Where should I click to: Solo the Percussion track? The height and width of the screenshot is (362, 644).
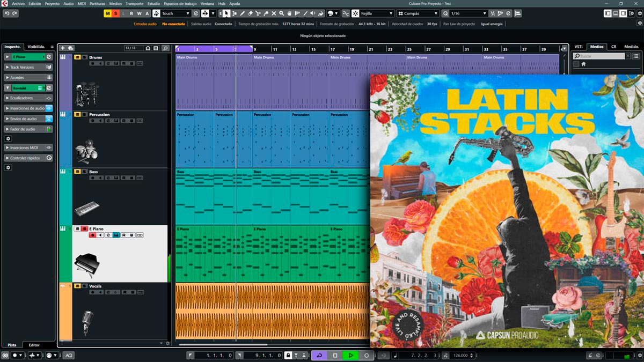[x=84, y=114]
